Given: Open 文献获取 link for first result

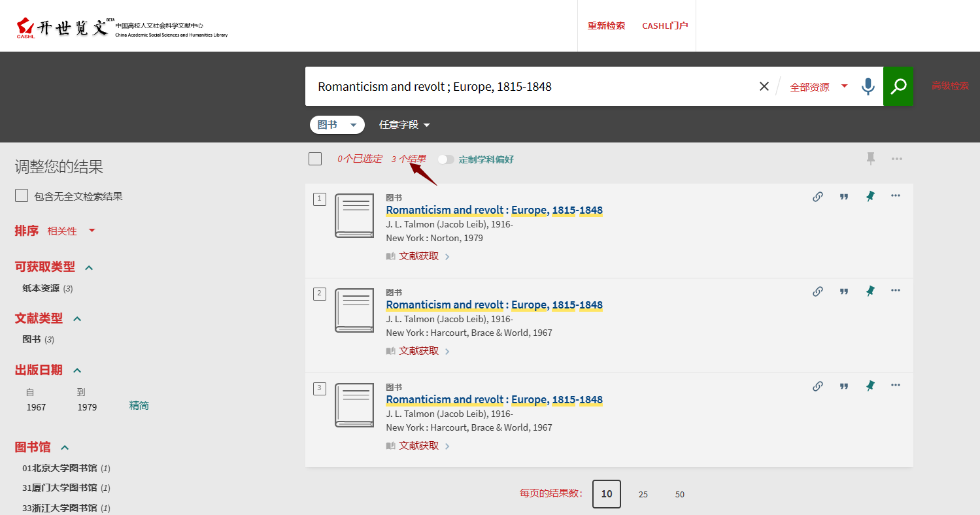Looking at the screenshot, I should [x=419, y=256].
